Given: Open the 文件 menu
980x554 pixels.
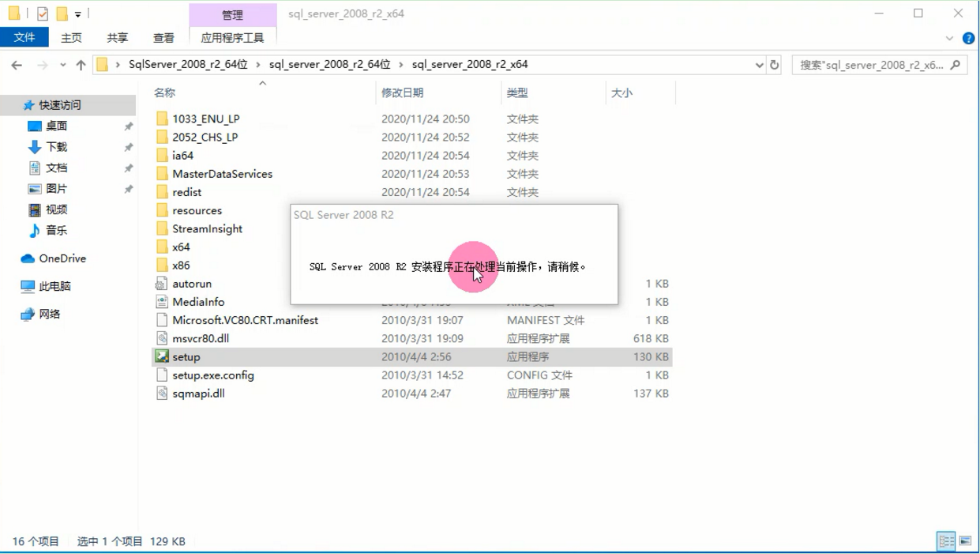Looking at the screenshot, I should pyautogui.click(x=24, y=37).
